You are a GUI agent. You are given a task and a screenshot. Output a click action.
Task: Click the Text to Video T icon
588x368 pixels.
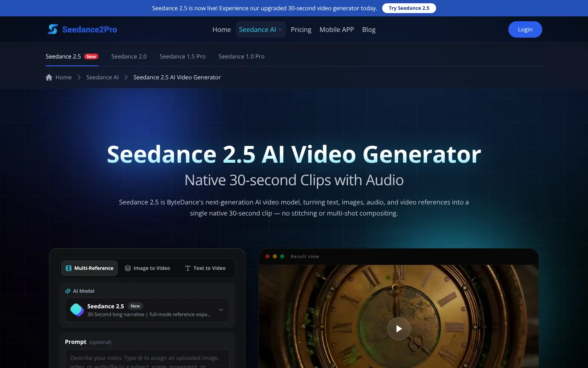[x=188, y=268]
